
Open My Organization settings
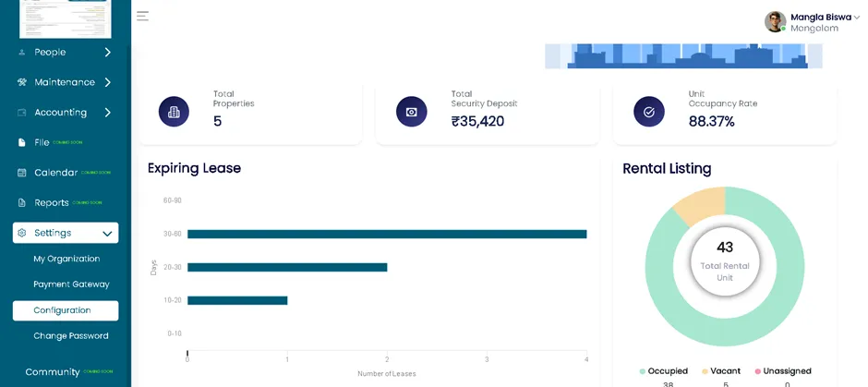(66, 259)
